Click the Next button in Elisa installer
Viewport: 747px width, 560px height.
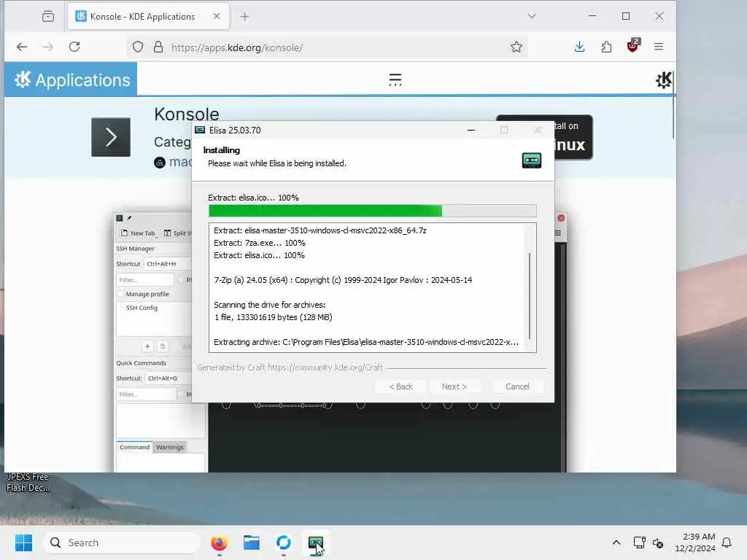pos(454,386)
